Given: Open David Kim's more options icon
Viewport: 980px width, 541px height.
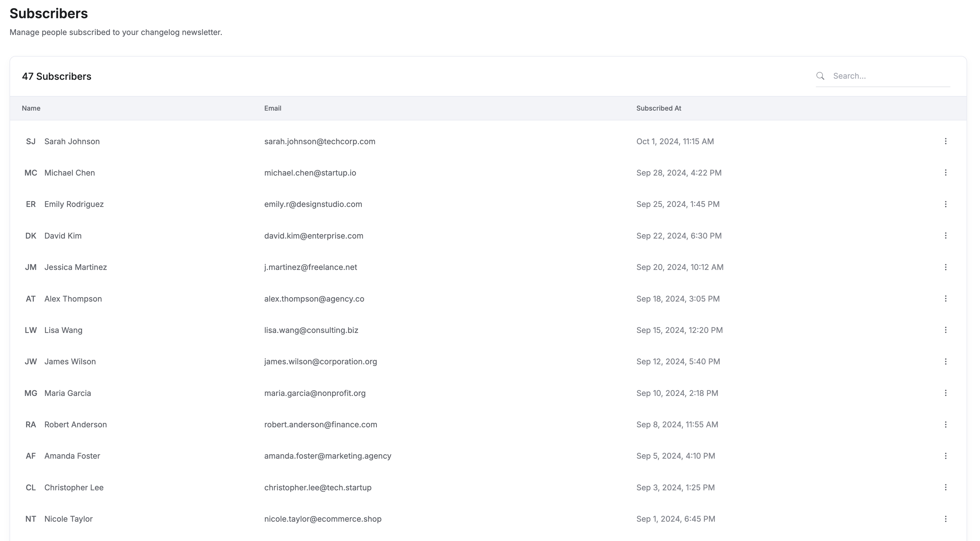Looking at the screenshot, I should click(x=945, y=235).
